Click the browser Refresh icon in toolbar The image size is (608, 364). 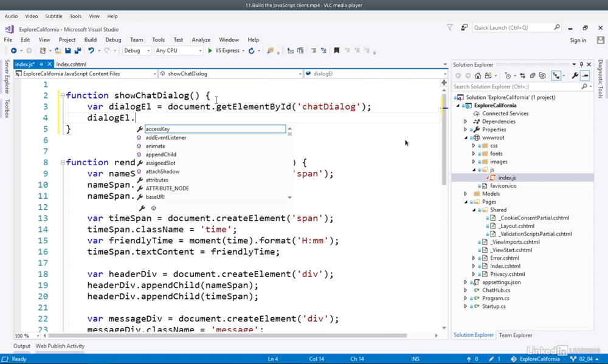coord(251,51)
